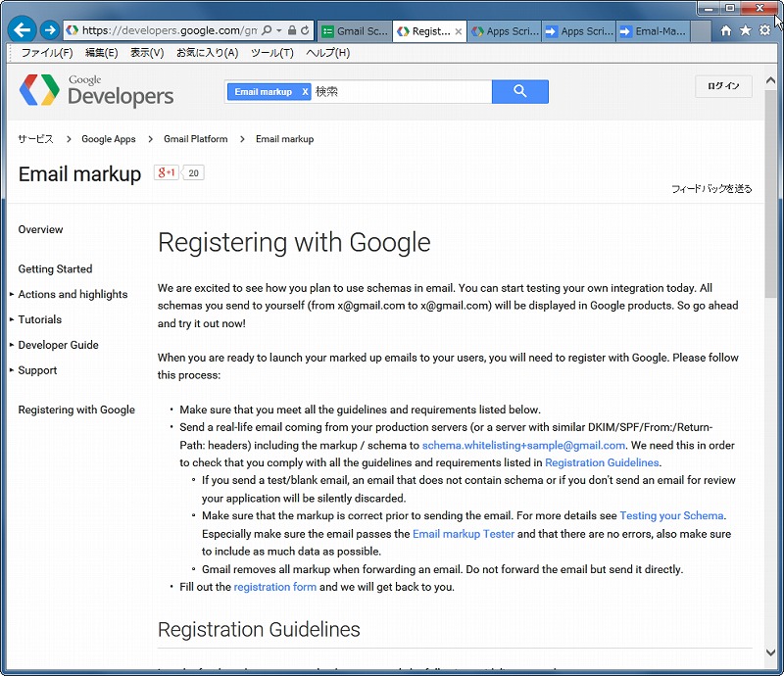Open Getting Started in the sidebar
Image resolution: width=784 pixels, height=676 pixels.
[55, 269]
